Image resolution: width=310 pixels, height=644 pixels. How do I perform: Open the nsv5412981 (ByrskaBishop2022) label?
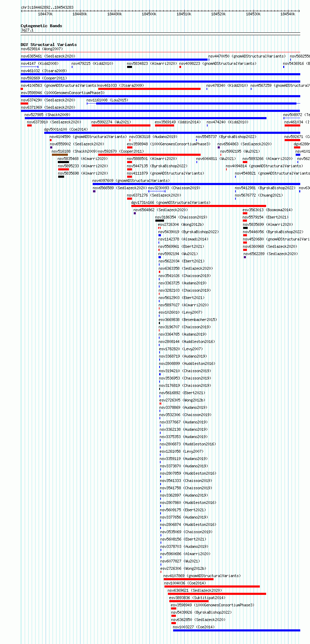pyautogui.click(x=265, y=188)
